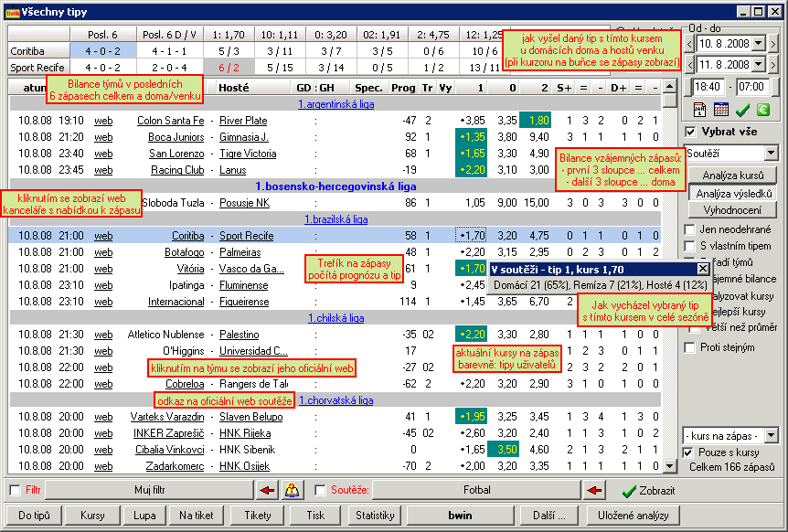Click the Další ... button

[549, 516]
